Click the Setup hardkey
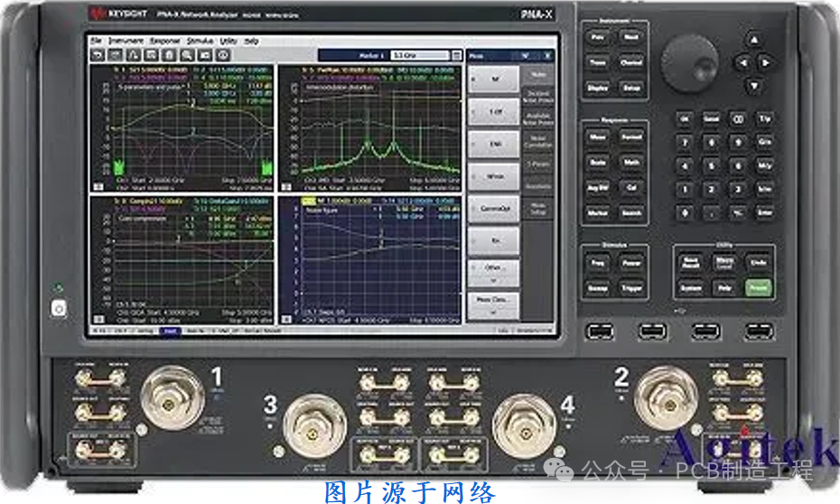 [x=631, y=88]
